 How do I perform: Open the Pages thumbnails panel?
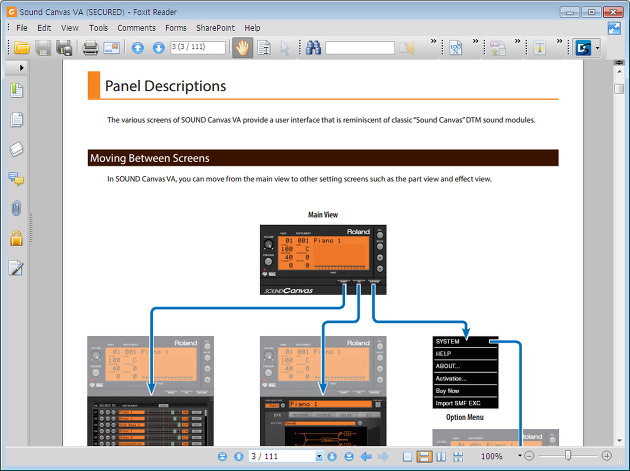pos(16,119)
